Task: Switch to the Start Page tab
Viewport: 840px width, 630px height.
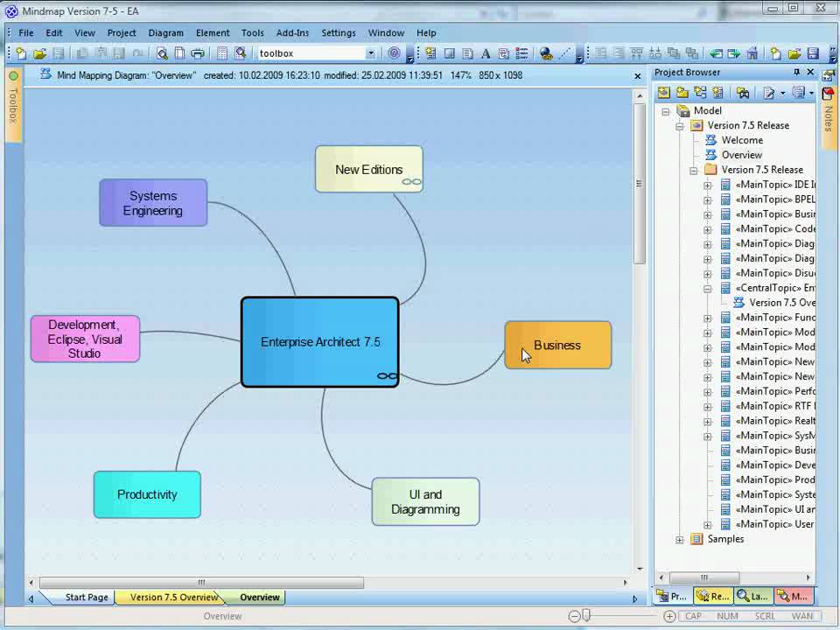Action: pyautogui.click(x=86, y=598)
